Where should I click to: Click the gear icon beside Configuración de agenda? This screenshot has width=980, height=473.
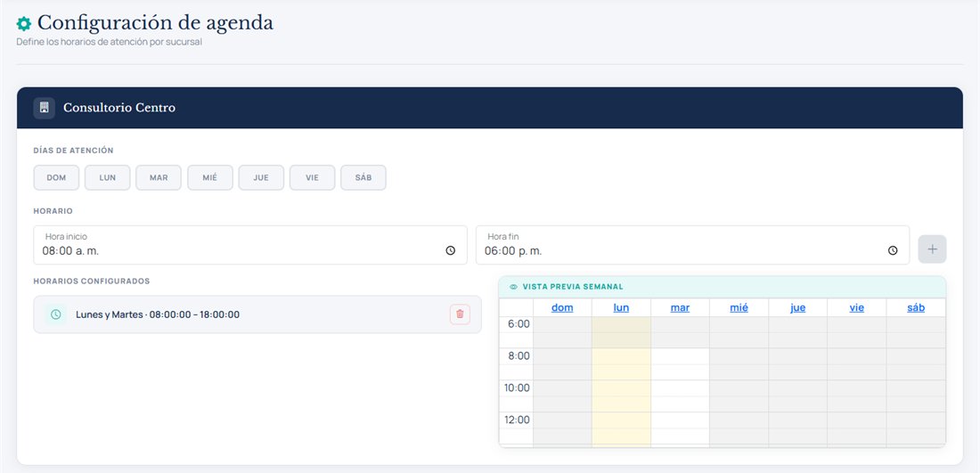click(24, 24)
